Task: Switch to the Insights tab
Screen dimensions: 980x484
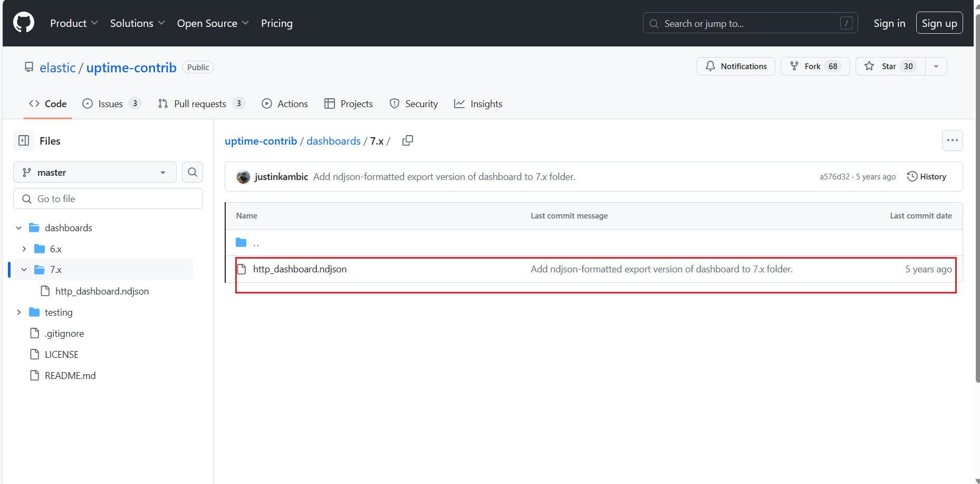Action: pyautogui.click(x=478, y=103)
